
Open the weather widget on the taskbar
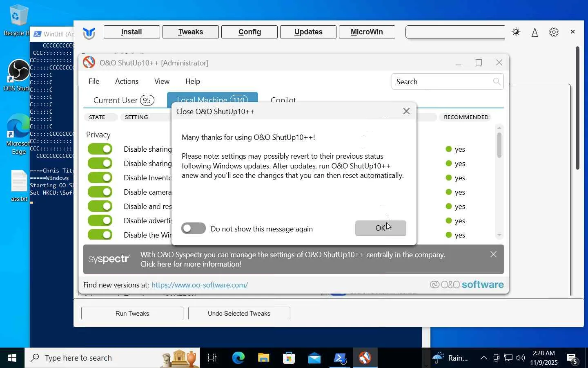[x=450, y=358]
